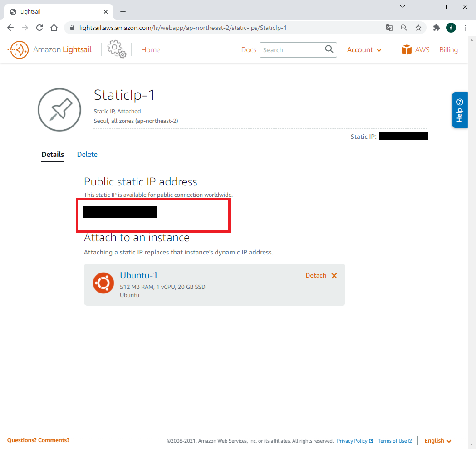Open the Help side panel
The width and height of the screenshot is (476, 449).
click(x=460, y=110)
